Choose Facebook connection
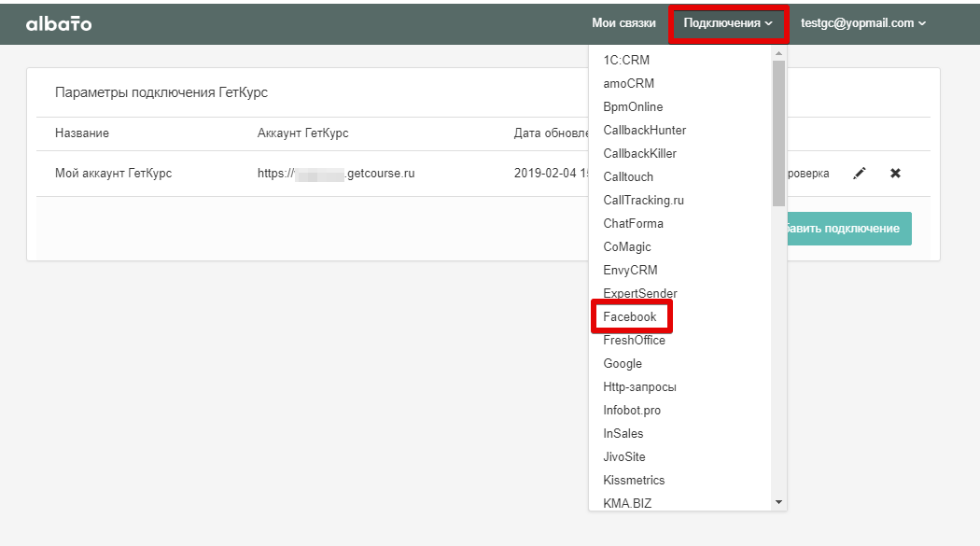980x546 pixels. pyautogui.click(x=630, y=316)
